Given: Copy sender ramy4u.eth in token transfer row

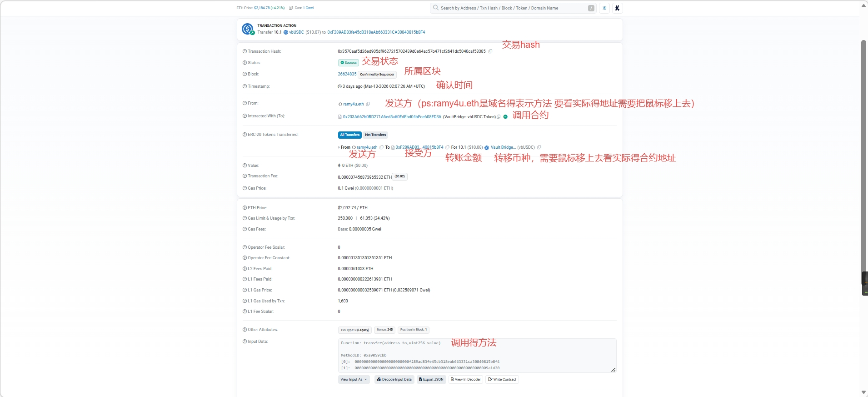Looking at the screenshot, I should click(382, 147).
